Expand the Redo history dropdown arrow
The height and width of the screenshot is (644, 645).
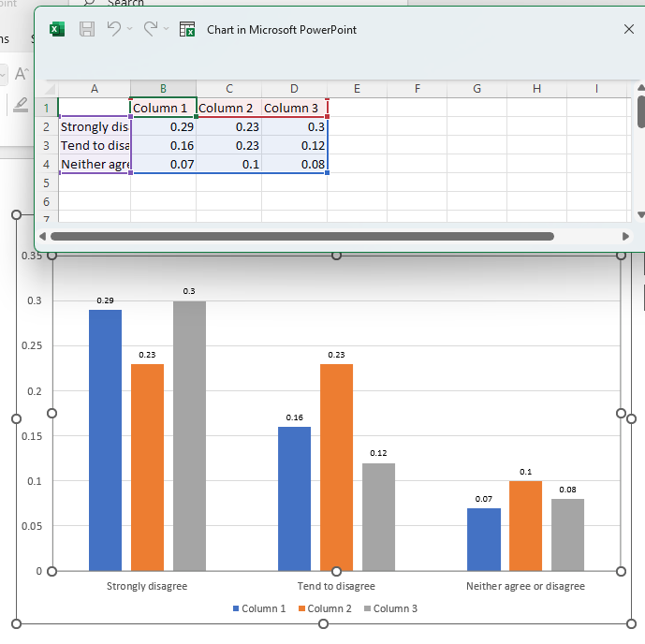166,30
